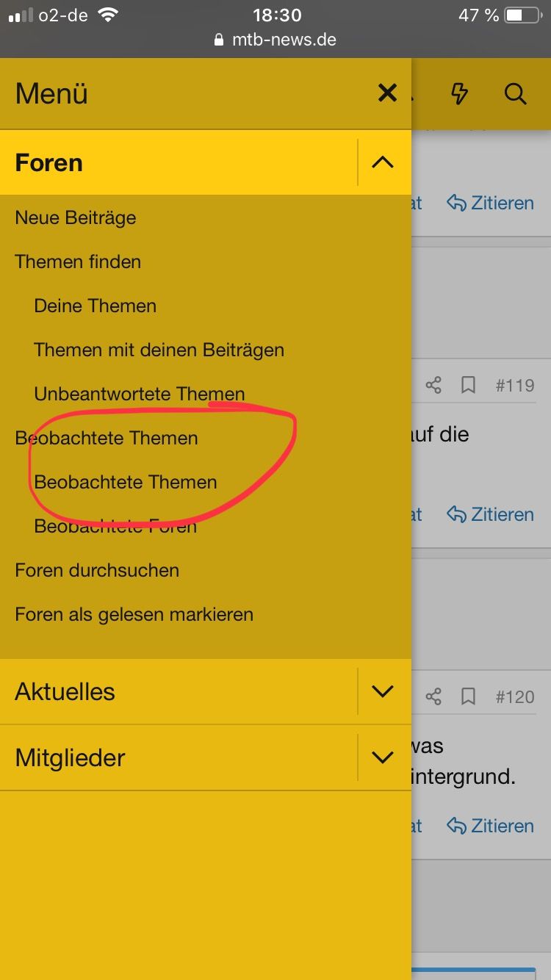
Task: Open Neue Beiträge
Action: click(x=76, y=217)
